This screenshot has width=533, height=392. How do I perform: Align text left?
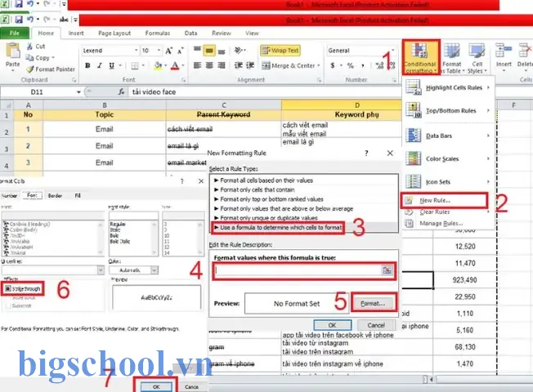[197, 65]
